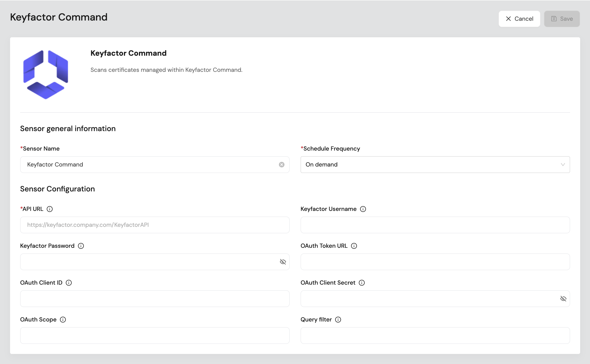This screenshot has width=590, height=364.
Task: Focus the OAuth Client ID input field
Action: click(x=155, y=298)
